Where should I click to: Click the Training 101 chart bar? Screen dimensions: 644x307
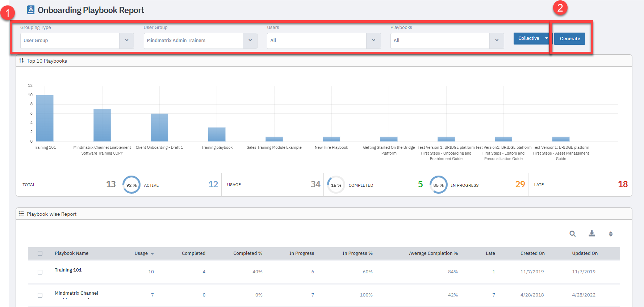(x=45, y=118)
